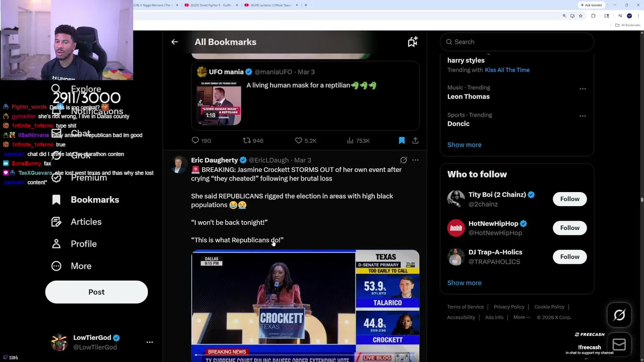Open Cookie Policy link
The width and height of the screenshot is (644, 362).
point(549,307)
